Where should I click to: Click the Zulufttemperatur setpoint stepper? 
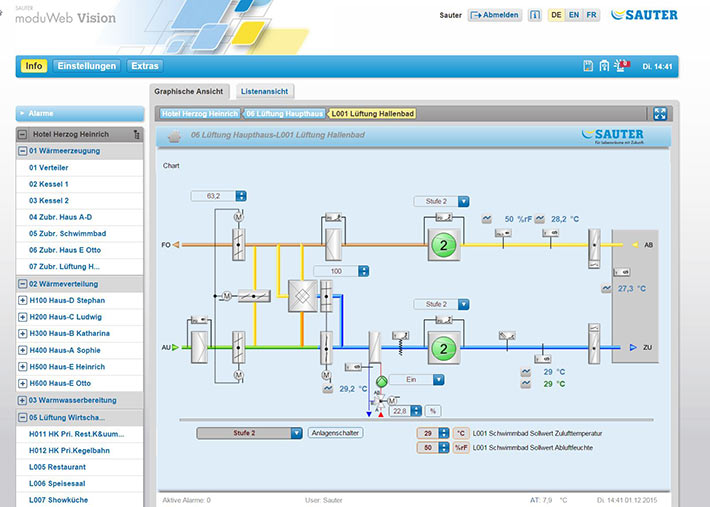(x=442, y=433)
